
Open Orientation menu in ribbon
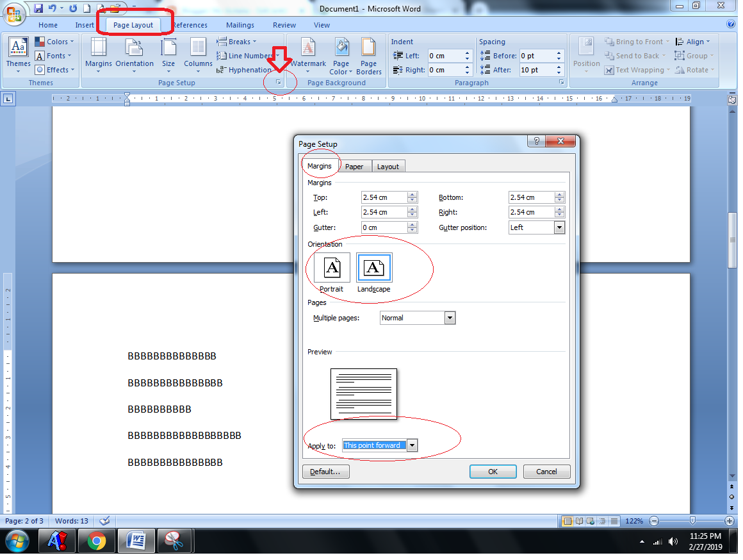135,56
